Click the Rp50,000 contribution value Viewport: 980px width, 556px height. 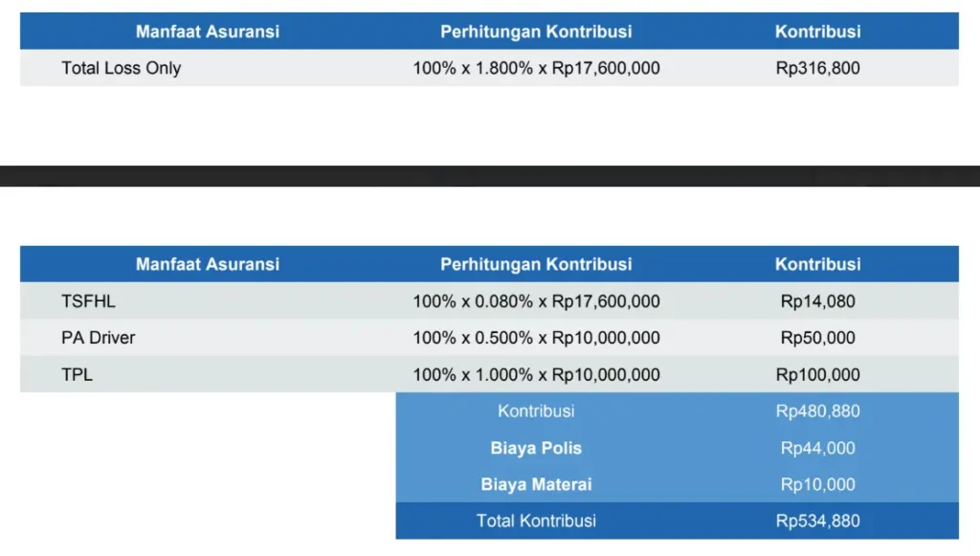click(817, 338)
